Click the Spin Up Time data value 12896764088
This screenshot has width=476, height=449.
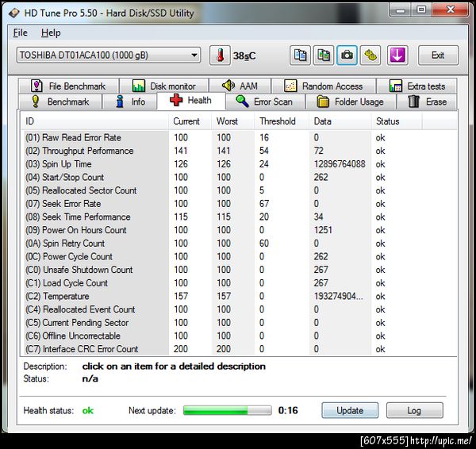pos(340,164)
